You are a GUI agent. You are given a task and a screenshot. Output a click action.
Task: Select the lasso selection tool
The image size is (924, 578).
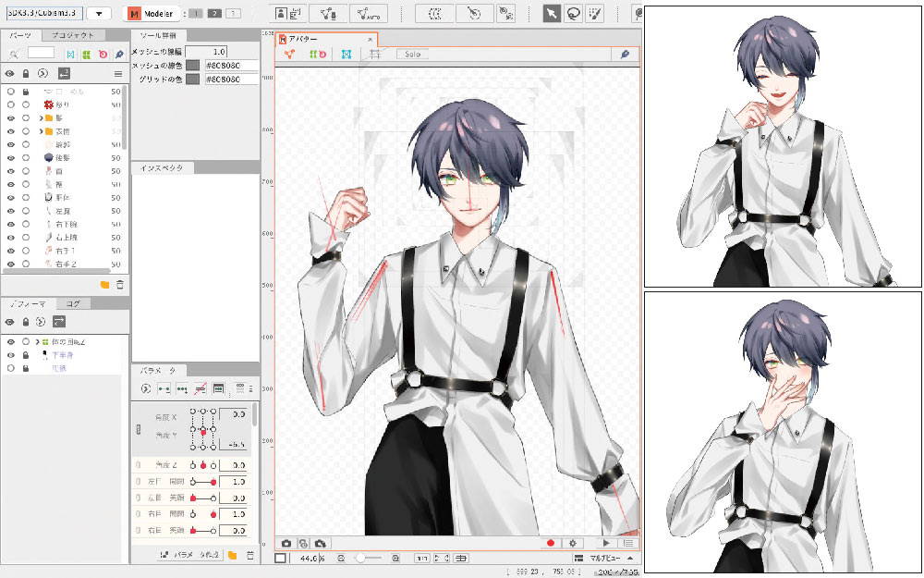[x=573, y=13]
